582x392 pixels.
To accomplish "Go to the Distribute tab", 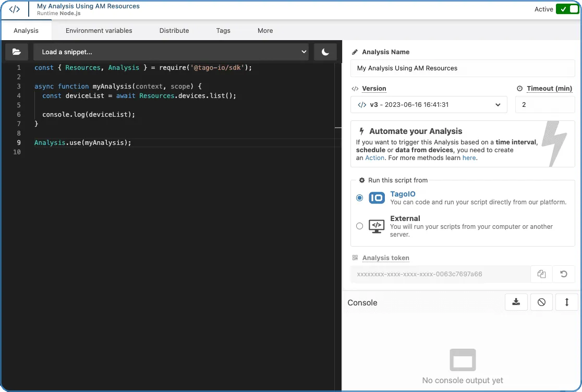I will [x=174, y=31].
